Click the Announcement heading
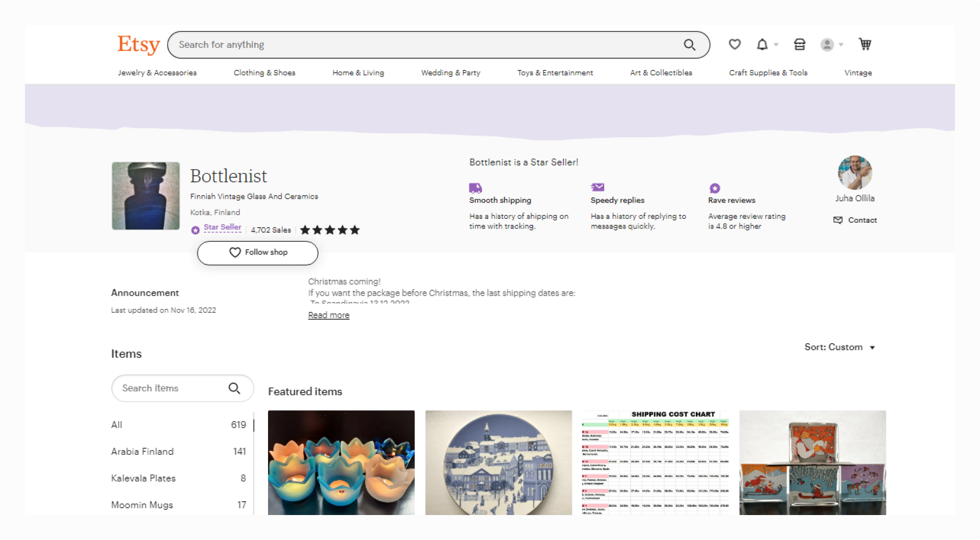 pyautogui.click(x=145, y=293)
